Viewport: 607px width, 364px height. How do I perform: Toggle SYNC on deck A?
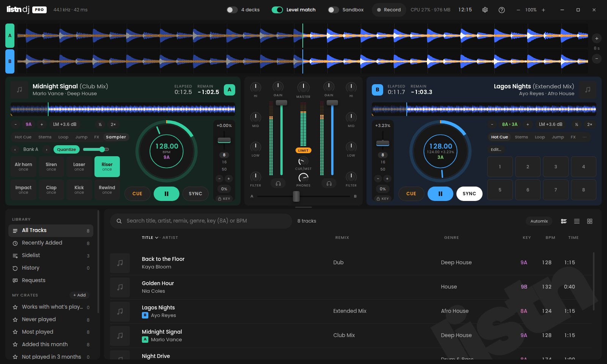(x=195, y=193)
